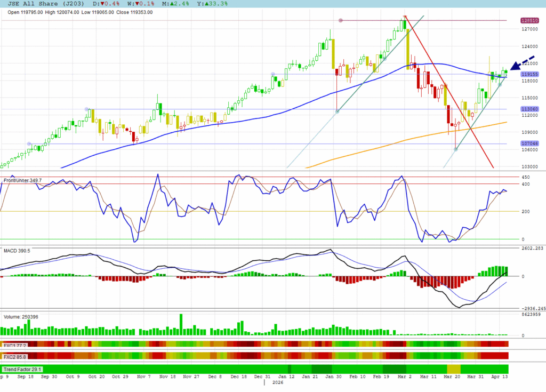
Task: Click the 119155 price level tag
Action: [x=529, y=74]
